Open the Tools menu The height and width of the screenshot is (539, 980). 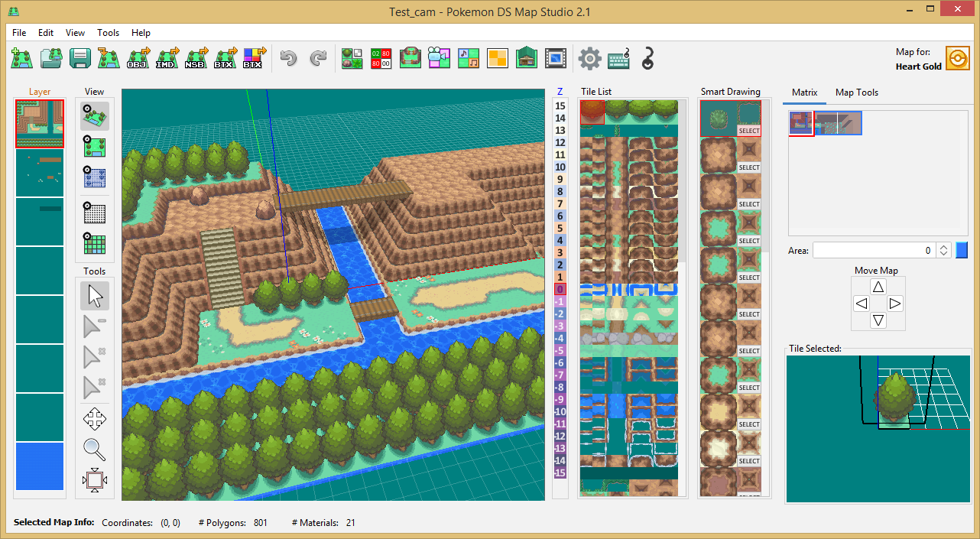click(x=109, y=33)
